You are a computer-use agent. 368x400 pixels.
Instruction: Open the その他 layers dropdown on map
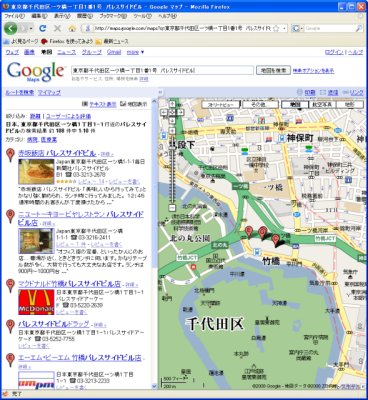tap(260, 104)
